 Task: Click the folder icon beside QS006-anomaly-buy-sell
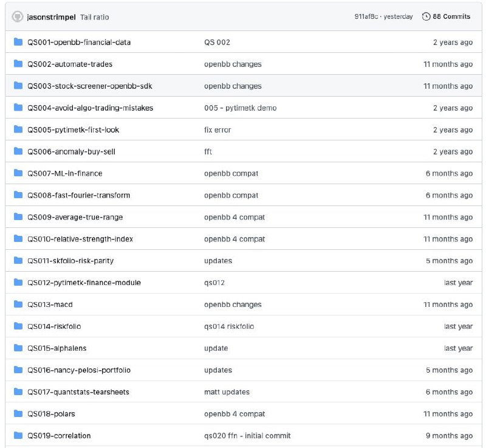click(18, 151)
